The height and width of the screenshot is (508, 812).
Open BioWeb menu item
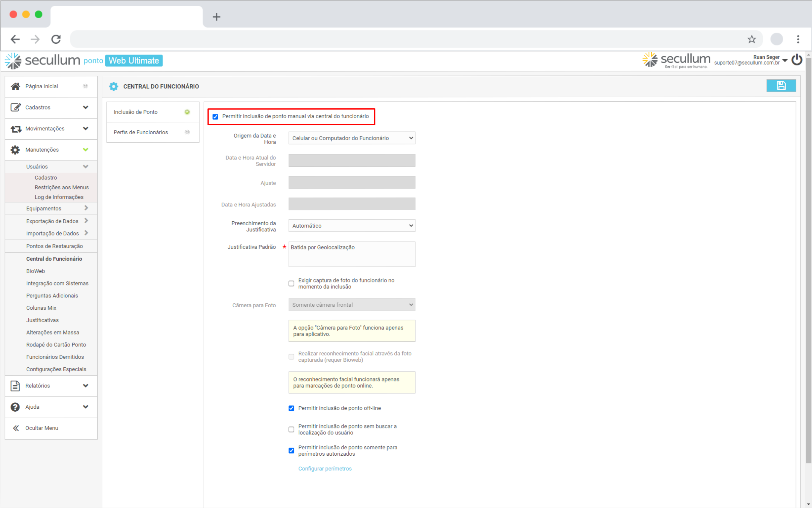[x=36, y=271]
